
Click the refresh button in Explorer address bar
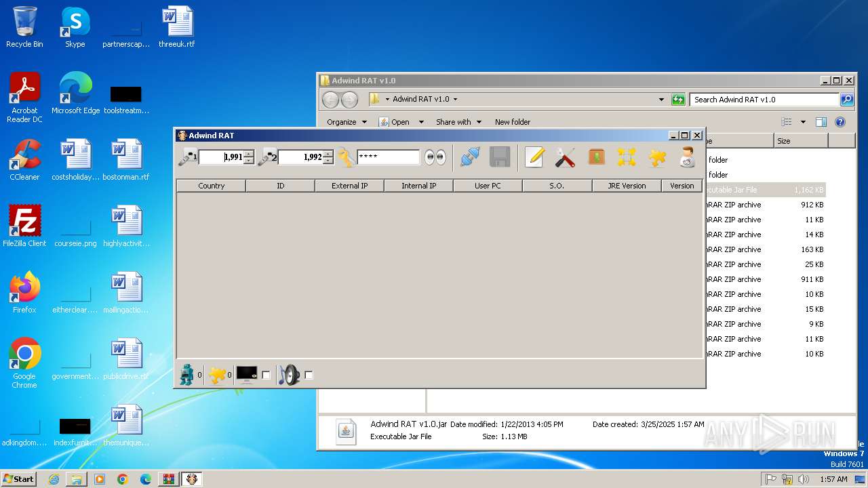point(678,100)
